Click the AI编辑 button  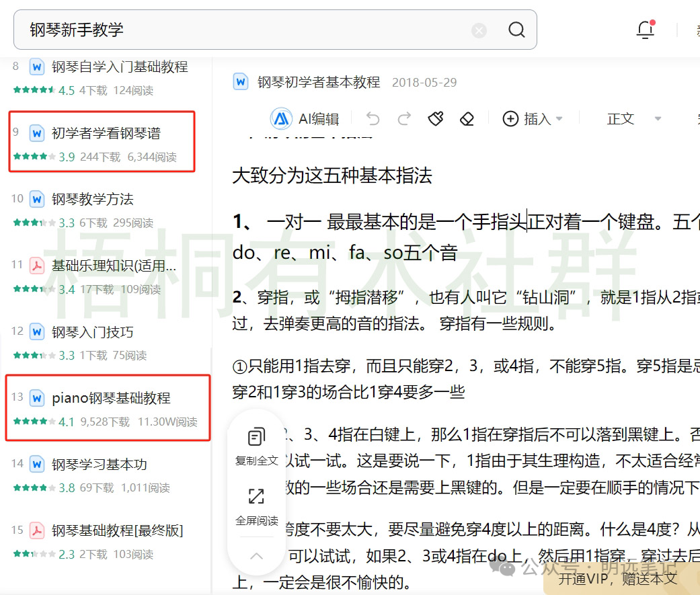(305, 119)
